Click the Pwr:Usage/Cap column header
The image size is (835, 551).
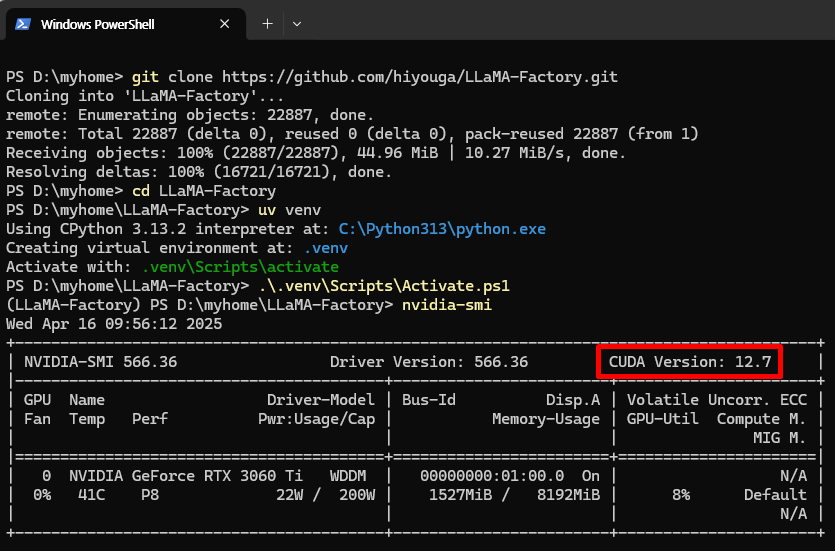coord(316,420)
